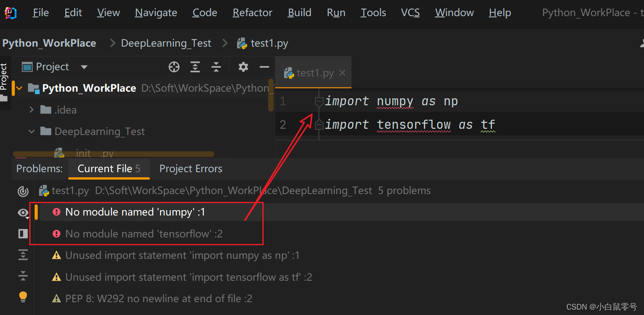Click the rerun inspection icon
Screen dimensions: 644x315
[x=23, y=191]
